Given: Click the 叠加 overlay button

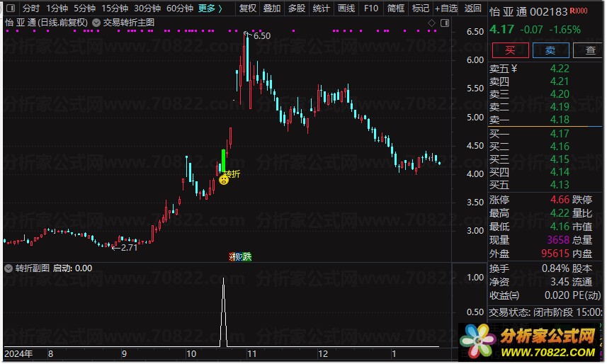Looking at the screenshot, I should (x=272, y=8).
